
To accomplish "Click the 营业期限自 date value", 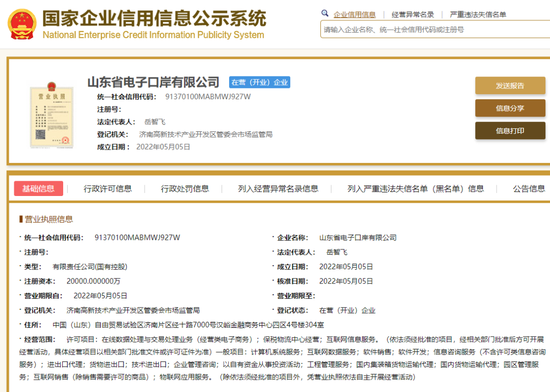I will (x=100, y=296).
